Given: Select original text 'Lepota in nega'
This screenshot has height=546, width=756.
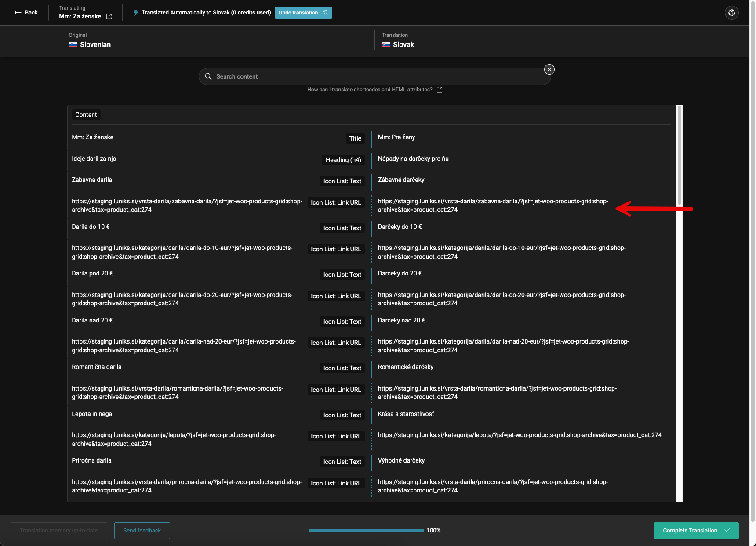Looking at the screenshot, I should [x=92, y=414].
